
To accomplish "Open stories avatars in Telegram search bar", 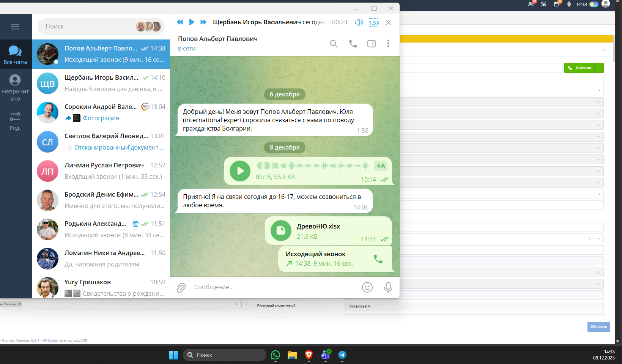I will click(148, 27).
